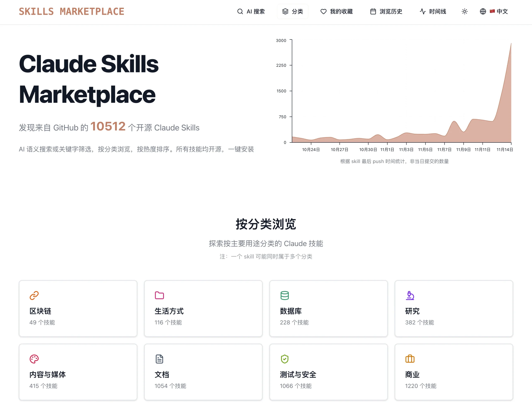This screenshot has width=532, height=405.
Task: Click the shield icon on the 测试与安全 card
Action: (285, 359)
